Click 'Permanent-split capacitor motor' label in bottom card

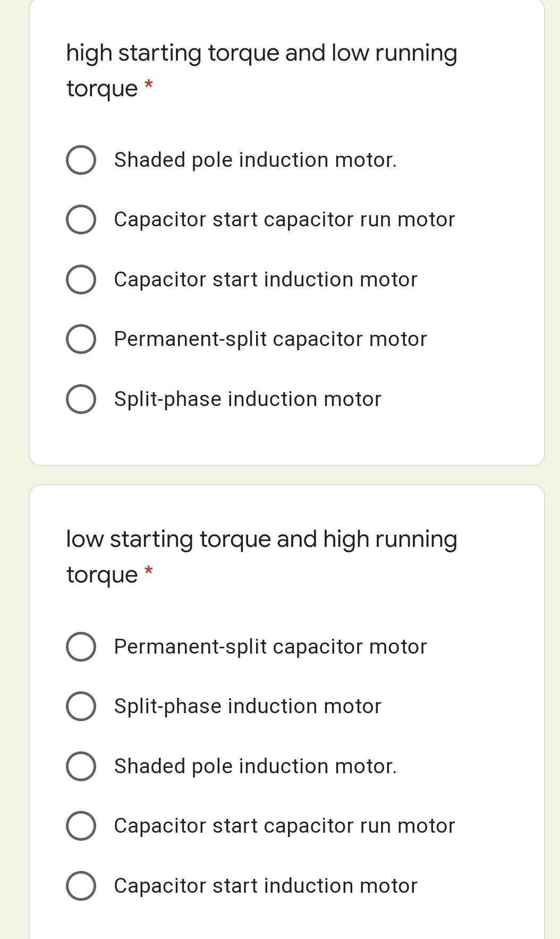coord(270,647)
